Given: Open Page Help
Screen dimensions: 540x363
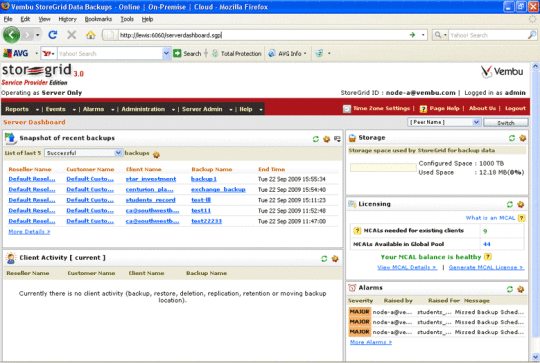Looking at the screenshot, I should click(444, 108).
